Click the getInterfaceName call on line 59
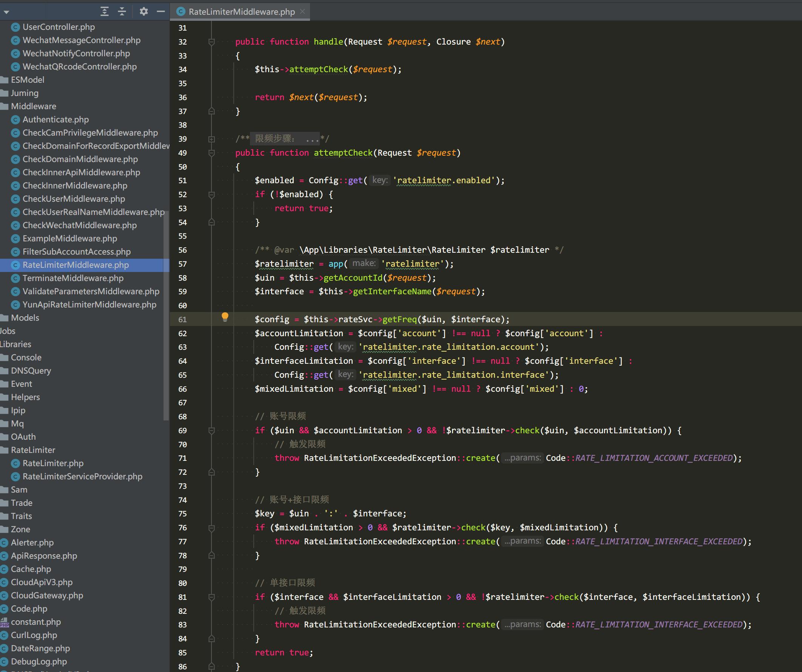 click(x=392, y=292)
